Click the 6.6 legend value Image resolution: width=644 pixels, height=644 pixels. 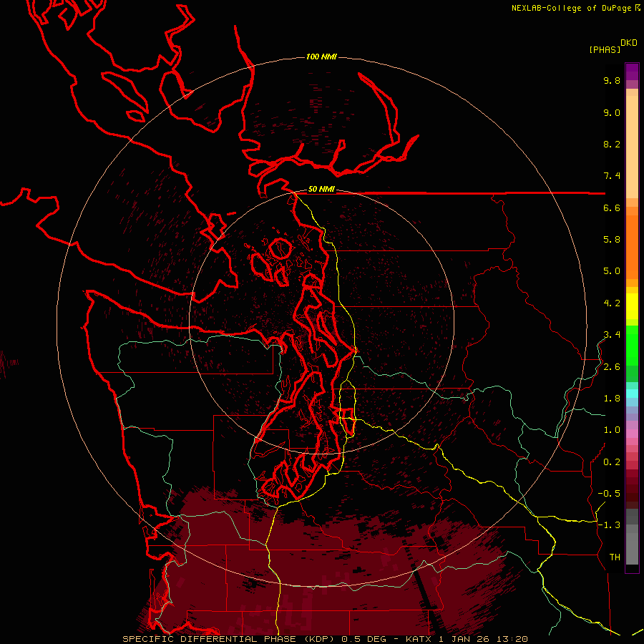[612, 208]
